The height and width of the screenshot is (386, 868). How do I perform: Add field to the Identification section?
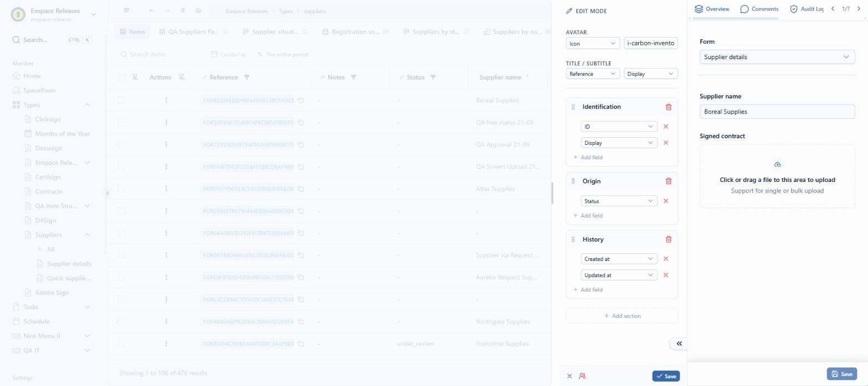point(588,158)
